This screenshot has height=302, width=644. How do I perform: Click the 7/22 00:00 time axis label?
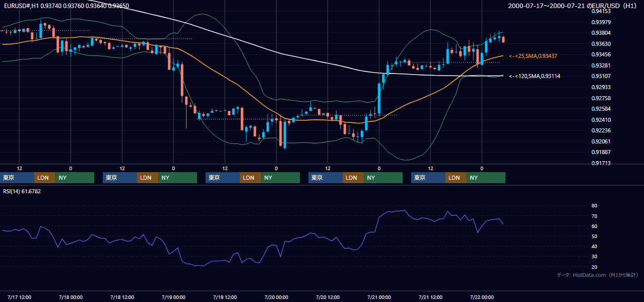482,297
